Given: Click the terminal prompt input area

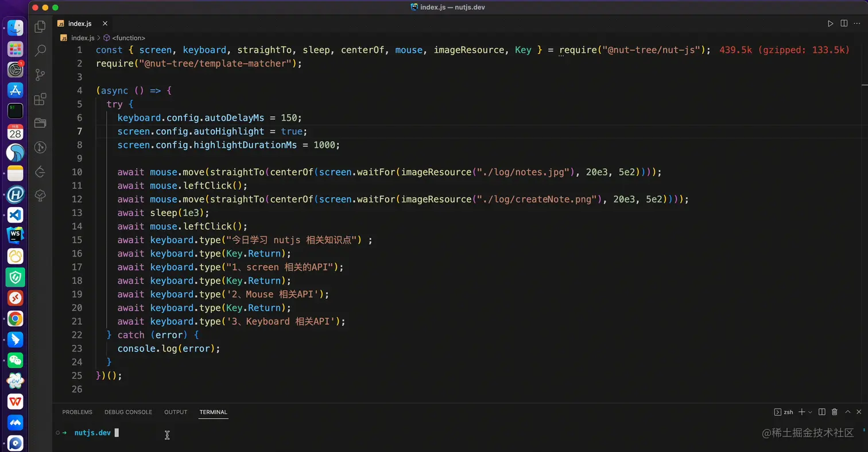Looking at the screenshot, I should [x=117, y=432].
